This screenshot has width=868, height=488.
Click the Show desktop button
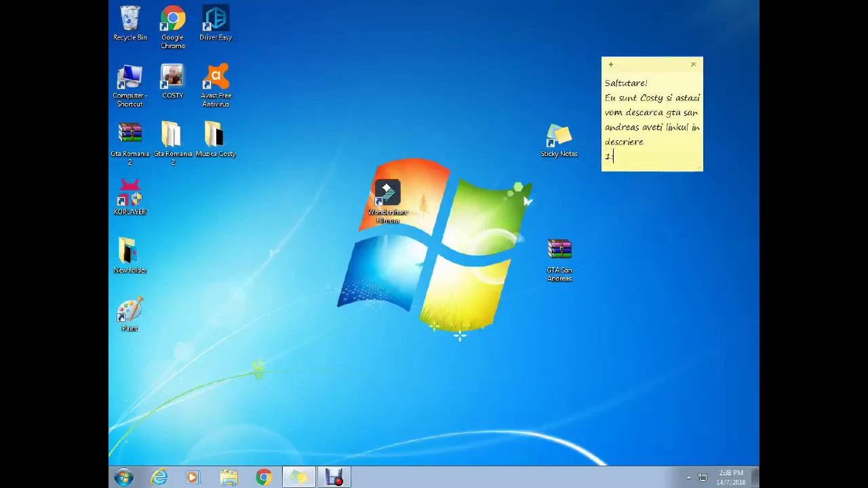755,477
